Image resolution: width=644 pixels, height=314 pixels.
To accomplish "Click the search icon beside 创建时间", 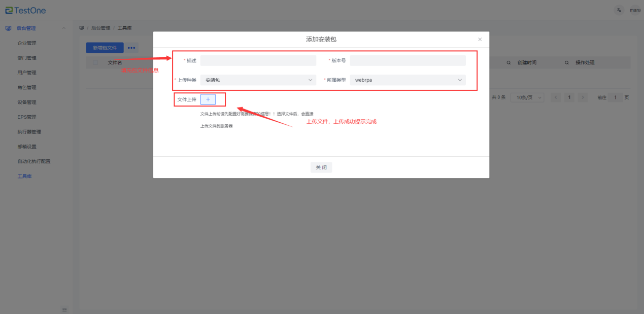I will [x=509, y=63].
